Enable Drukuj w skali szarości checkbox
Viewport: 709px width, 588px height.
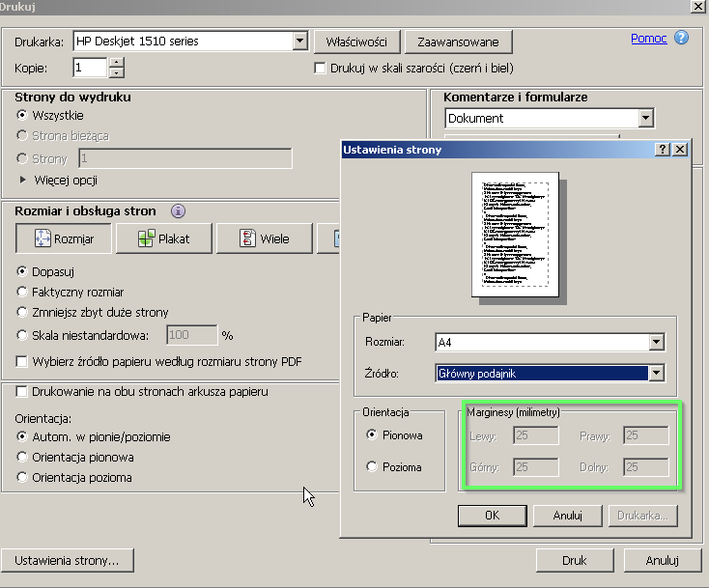tap(322, 69)
